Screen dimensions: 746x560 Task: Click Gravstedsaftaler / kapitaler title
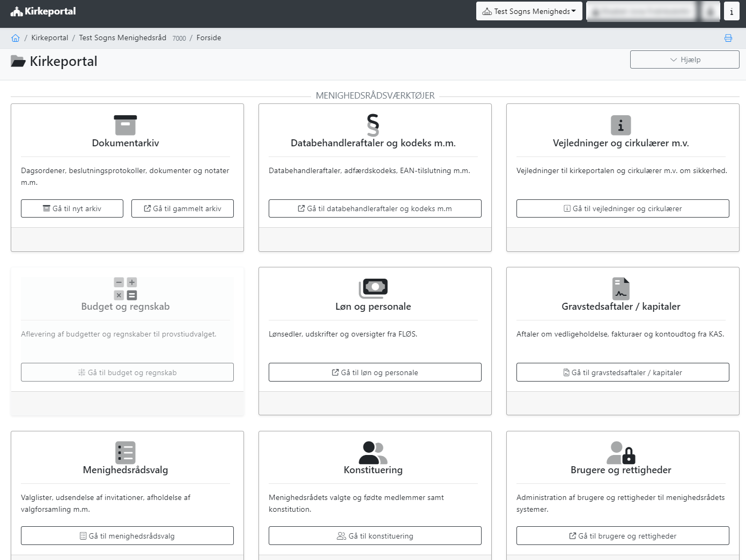pyautogui.click(x=621, y=307)
